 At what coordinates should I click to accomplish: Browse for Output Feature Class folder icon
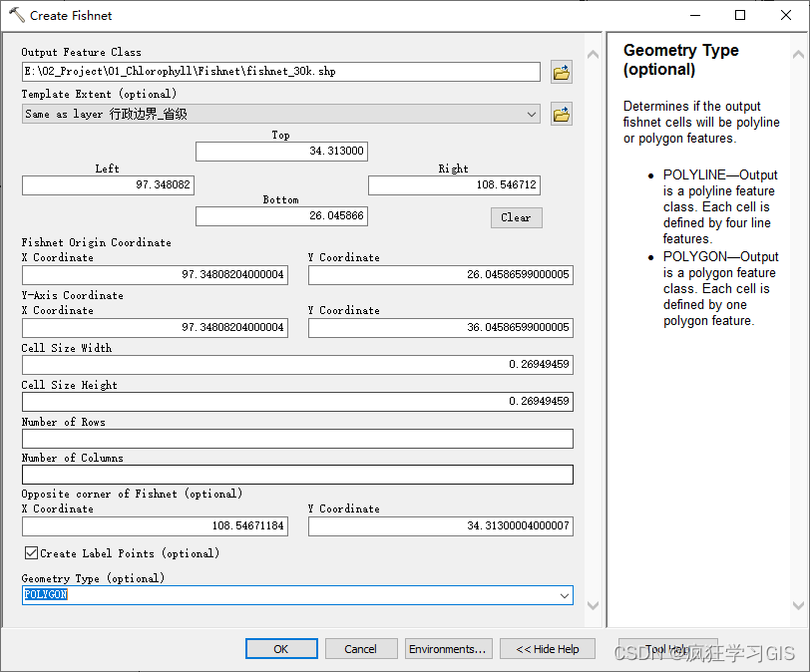[561, 72]
